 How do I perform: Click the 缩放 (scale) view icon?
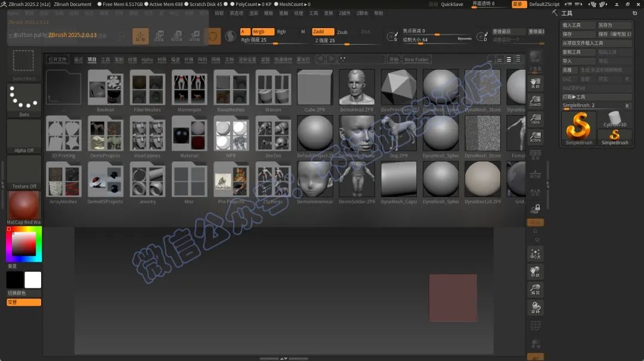(x=535, y=290)
